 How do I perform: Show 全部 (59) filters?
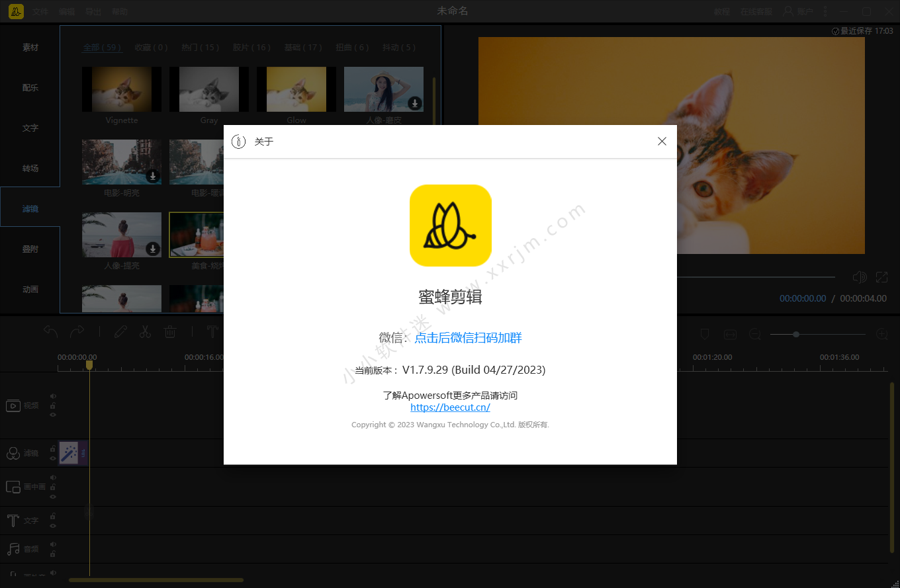pyautogui.click(x=103, y=48)
